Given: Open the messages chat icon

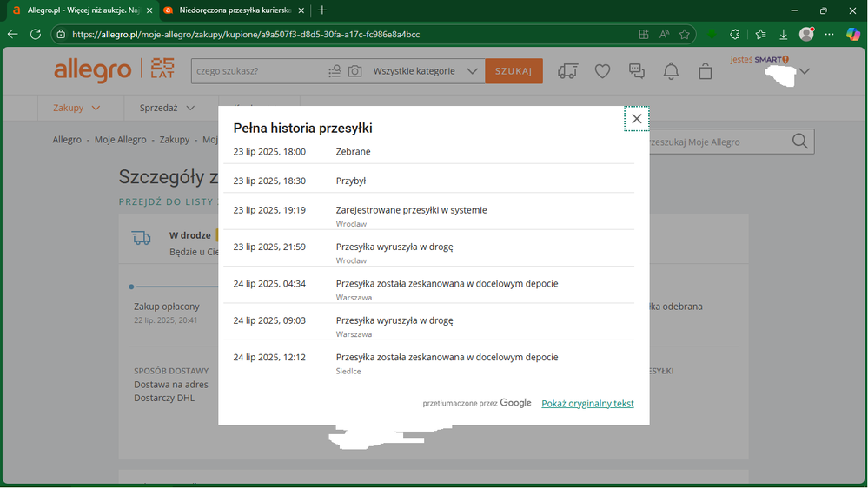Looking at the screenshot, I should (x=637, y=71).
